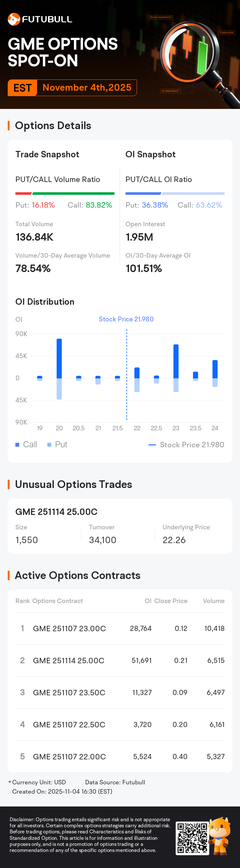Image resolution: width=240 pixels, height=868 pixels.
Task: Click the Stock Price legend line marker
Action: pyautogui.click(x=152, y=445)
